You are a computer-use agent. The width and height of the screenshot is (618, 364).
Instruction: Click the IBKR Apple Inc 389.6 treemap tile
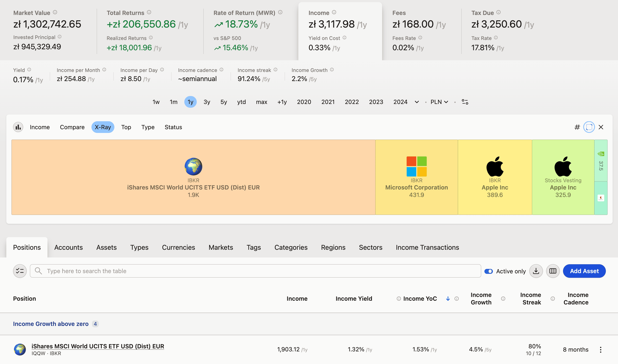click(495, 177)
